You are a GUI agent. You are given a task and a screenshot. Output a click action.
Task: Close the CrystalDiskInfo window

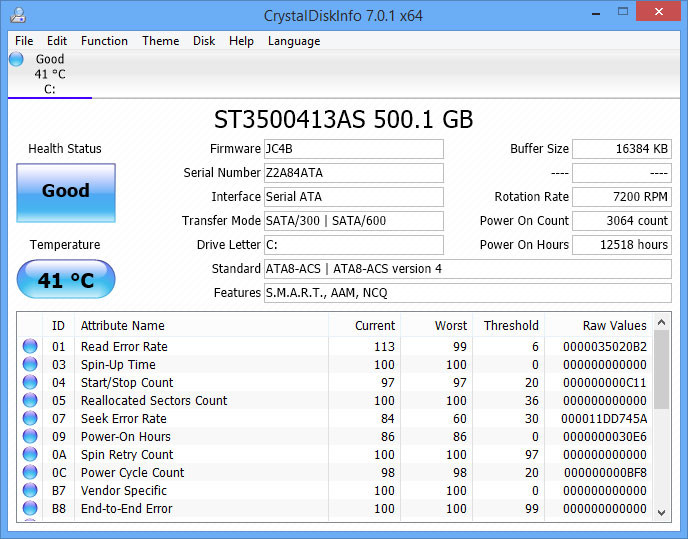click(659, 11)
